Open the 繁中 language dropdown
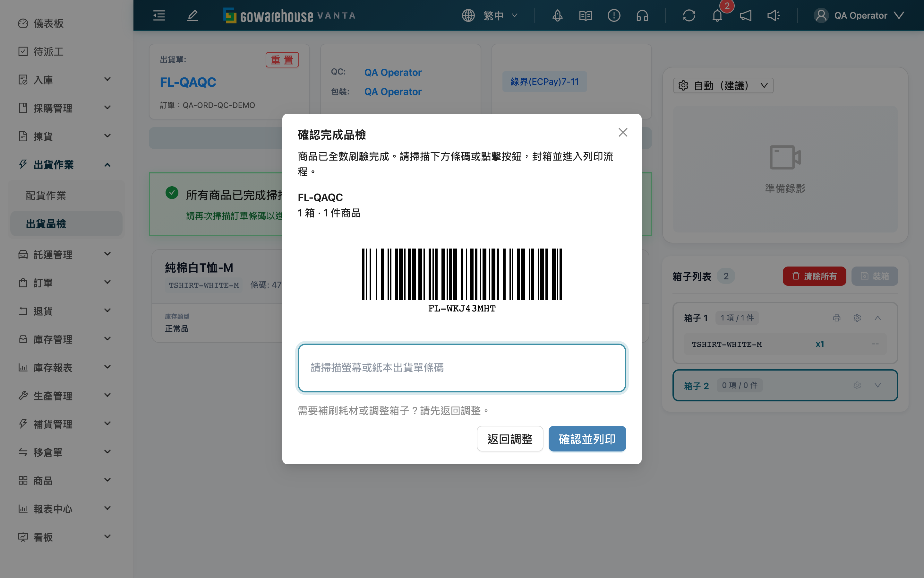 pos(490,16)
